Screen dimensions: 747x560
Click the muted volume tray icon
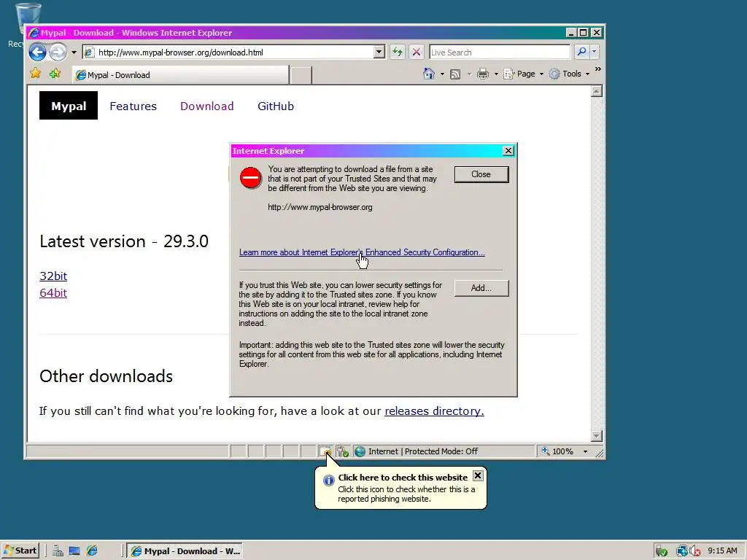point(694,551)
